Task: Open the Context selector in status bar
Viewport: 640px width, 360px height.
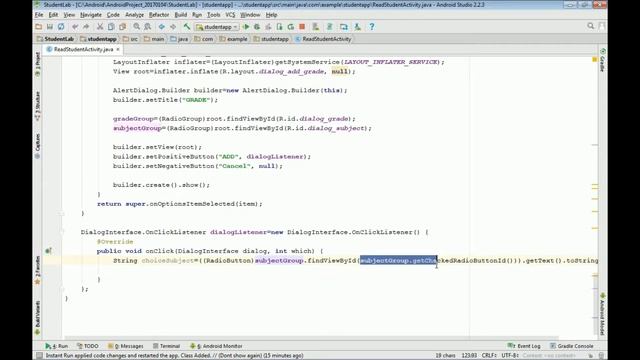Action: point(548,356)
